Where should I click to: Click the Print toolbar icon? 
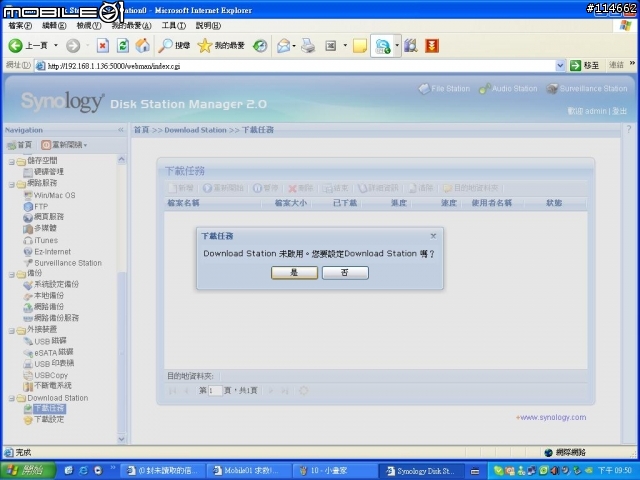(308, 45)
